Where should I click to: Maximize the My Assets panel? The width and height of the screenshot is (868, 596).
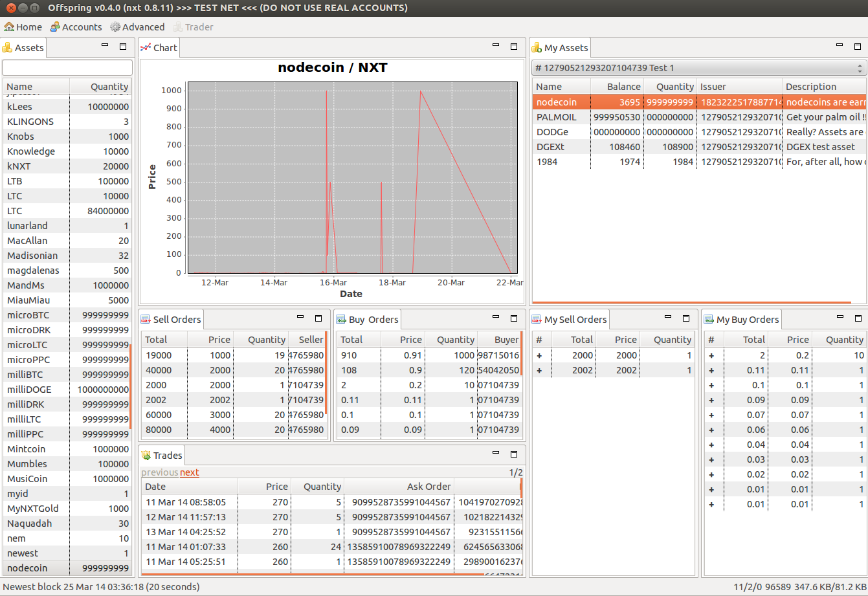pyautogui.click(x=858, y=47)
